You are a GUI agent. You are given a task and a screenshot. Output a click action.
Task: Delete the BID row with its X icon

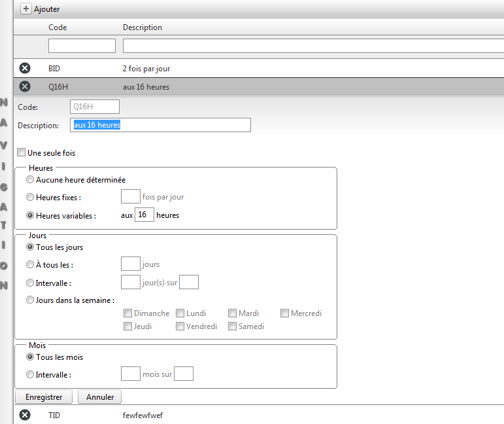pos(25,68)
